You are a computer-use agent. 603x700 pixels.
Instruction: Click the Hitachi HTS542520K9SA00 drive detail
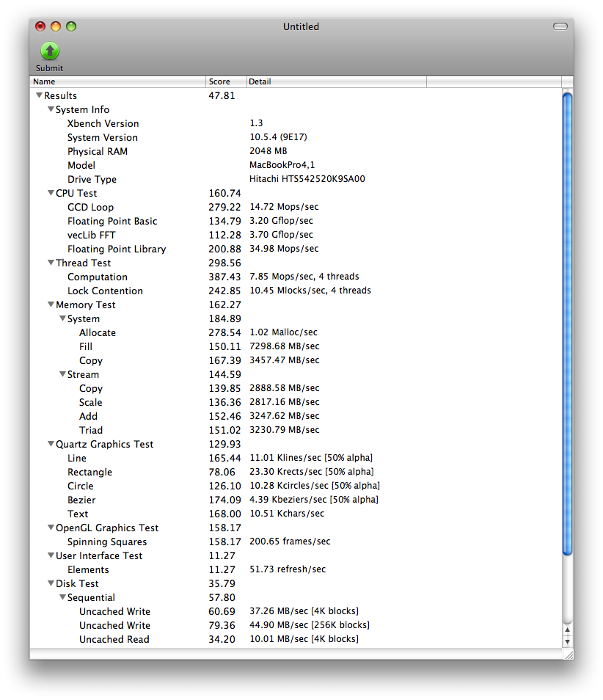[307, 179]
